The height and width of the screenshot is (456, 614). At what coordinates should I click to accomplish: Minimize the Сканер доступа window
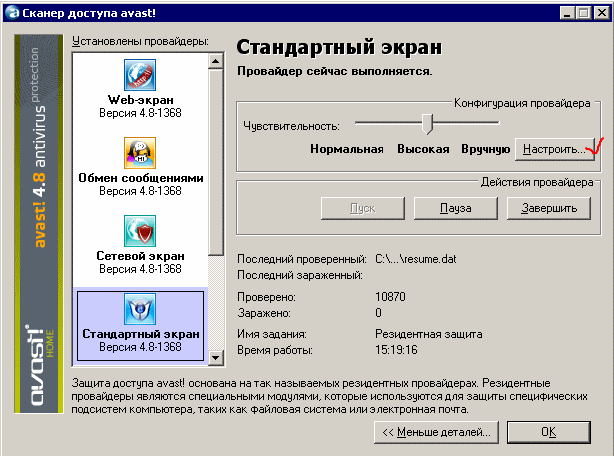coord(567,13)
